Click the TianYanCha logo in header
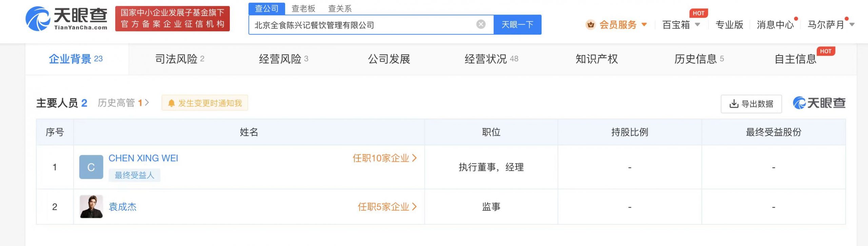The height and width of the screenshot is (246, 868). pos(66,19)
